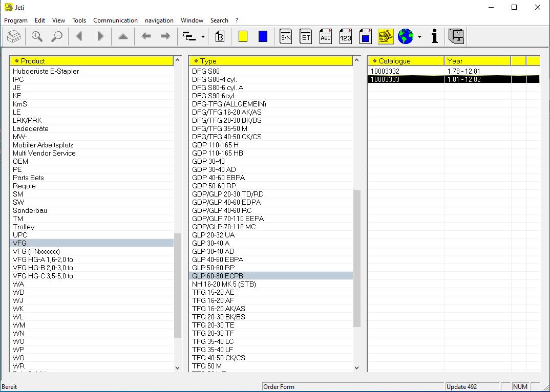The height and width of the screenshot is (392, 550).
Task: Select catalogue 10003333 row
Action: coord(454,79)
